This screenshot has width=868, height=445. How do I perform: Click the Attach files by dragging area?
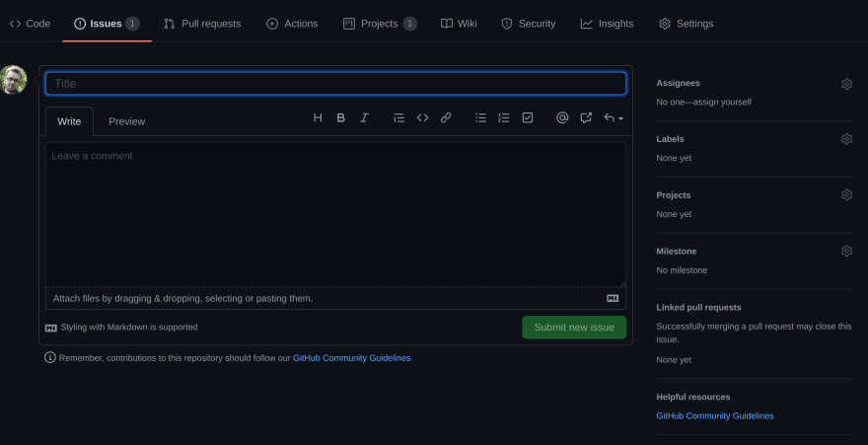[335, 298]
